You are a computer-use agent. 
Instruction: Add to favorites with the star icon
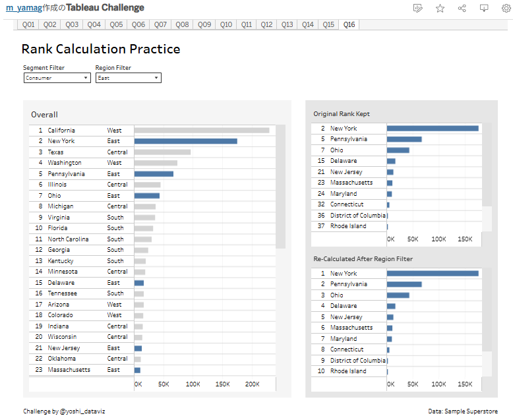click(440, 8)
